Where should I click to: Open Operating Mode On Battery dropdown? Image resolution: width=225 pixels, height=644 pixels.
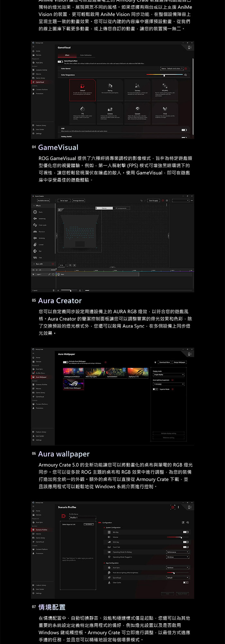click(178, 552)
